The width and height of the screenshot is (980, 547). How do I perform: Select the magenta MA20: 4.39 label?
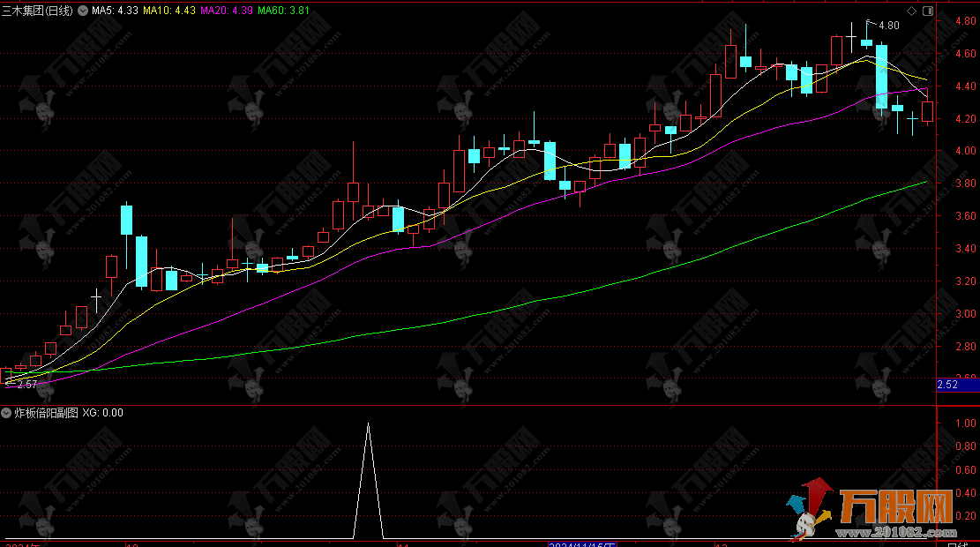(226, 11)
